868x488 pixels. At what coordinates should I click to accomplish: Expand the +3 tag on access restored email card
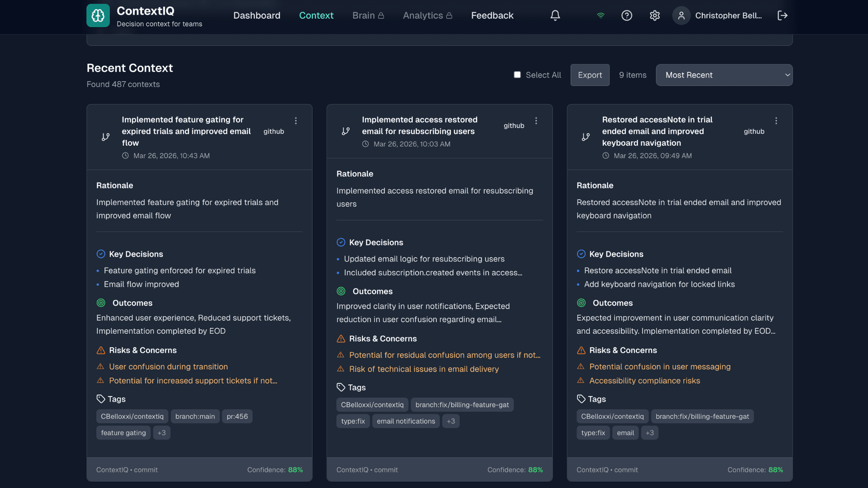coord(451,421)
